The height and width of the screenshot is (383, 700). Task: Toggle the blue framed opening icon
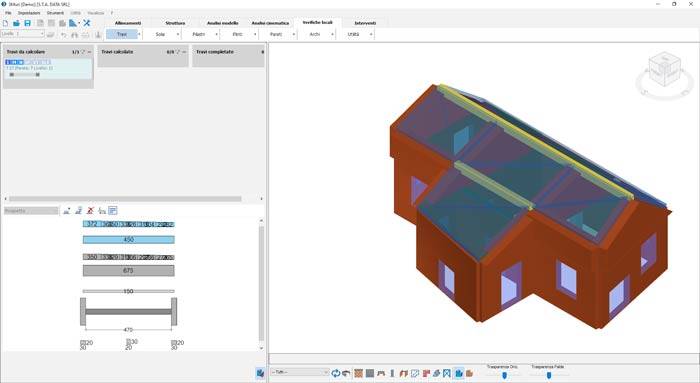click(415, 373)
